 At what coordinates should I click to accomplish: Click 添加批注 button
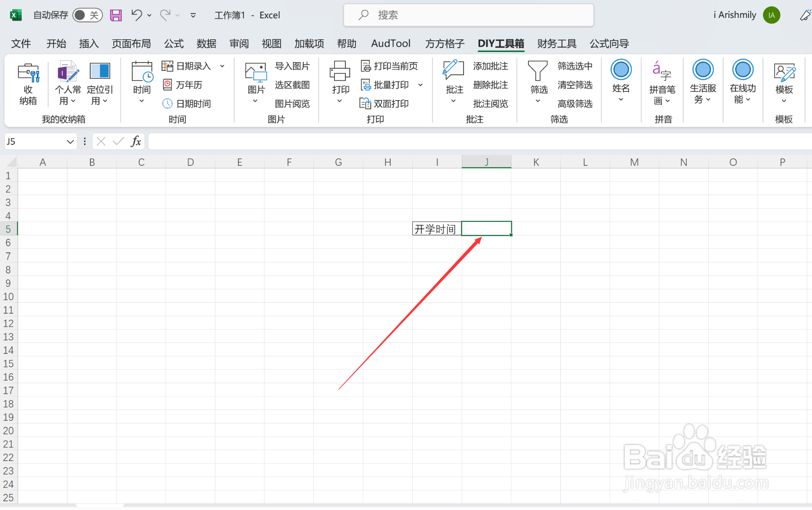coord(490,66)
